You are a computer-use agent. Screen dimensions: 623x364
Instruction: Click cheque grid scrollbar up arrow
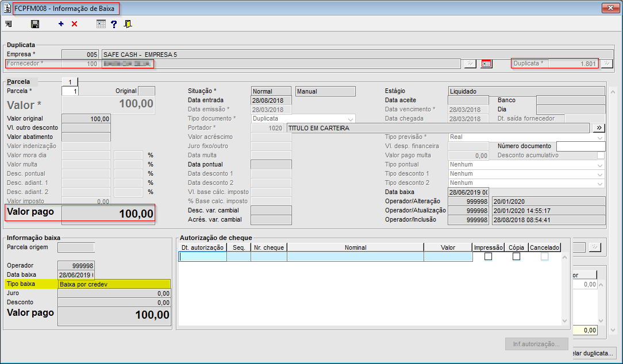[x=564, y=258]
